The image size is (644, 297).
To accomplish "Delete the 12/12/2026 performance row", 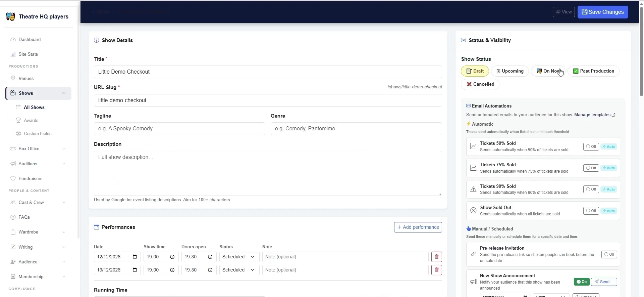I will pyautogui.click(x=436, y=257).
